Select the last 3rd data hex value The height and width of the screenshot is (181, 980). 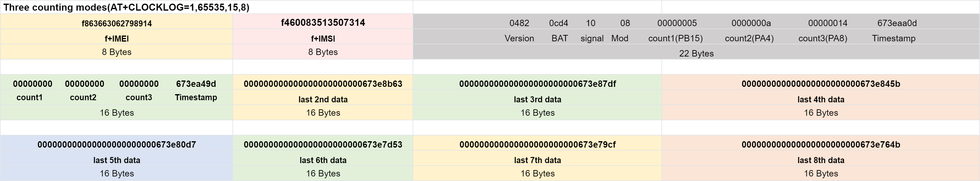point(537,84)
